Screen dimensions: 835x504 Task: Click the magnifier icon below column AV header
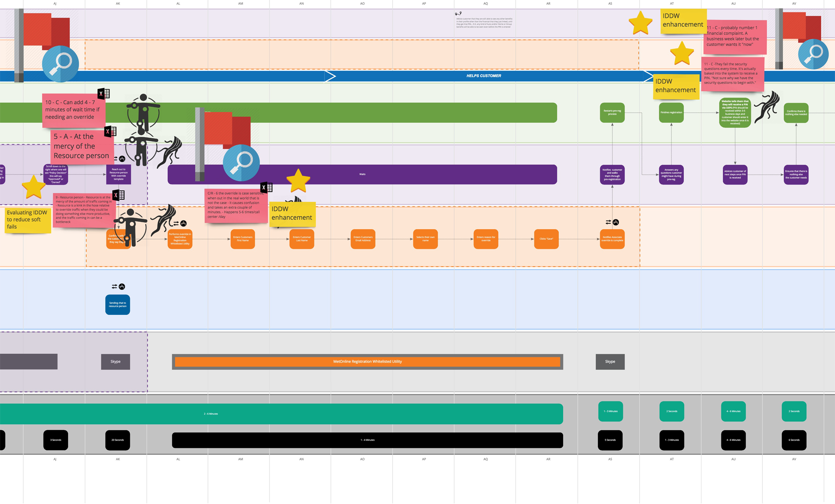point(813,54)
